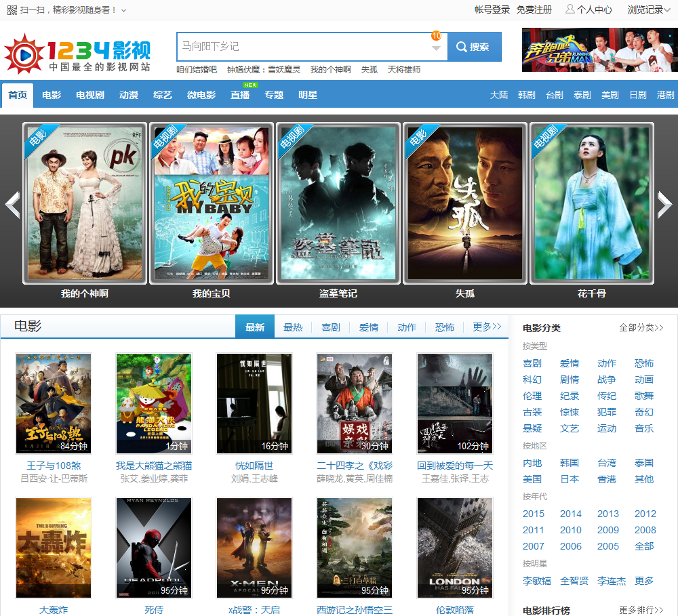This screenshot has height=616, width=678.
Task: Open the 我是大熊猫之熊猫 movie thumbnail
Action: tap(154, 403)
